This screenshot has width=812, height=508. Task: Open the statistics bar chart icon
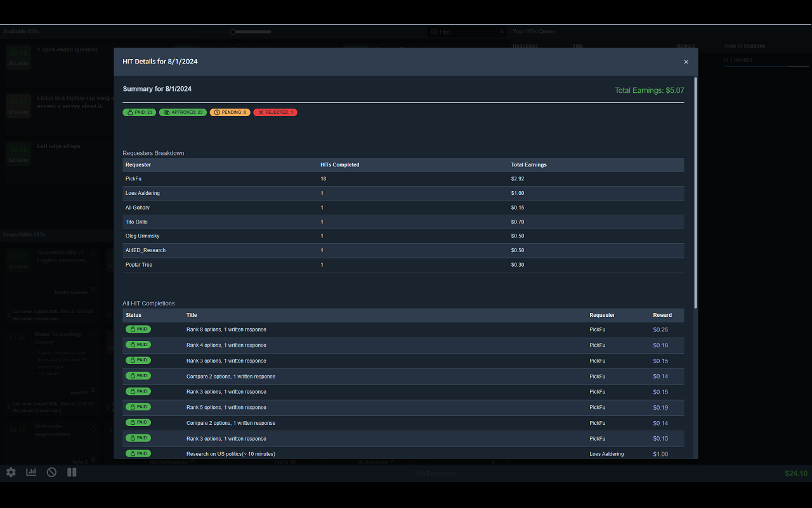click(x=31, y=472)
